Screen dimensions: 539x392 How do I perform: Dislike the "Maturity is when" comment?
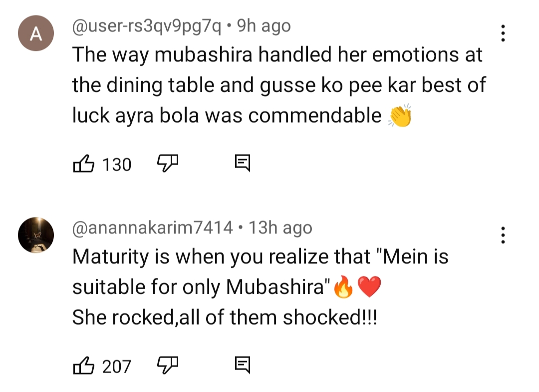pyautogui.click(x=168, y=365)
